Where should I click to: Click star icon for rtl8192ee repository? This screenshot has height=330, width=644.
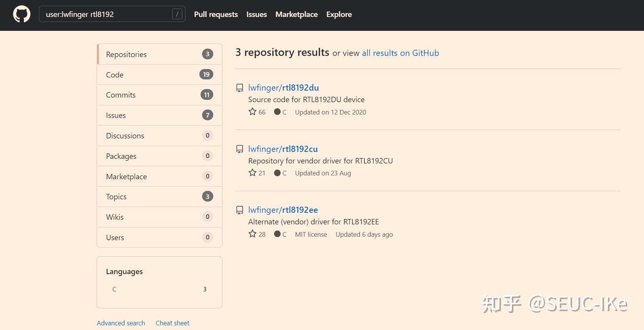pyautogui.click(x=253, y=234)
